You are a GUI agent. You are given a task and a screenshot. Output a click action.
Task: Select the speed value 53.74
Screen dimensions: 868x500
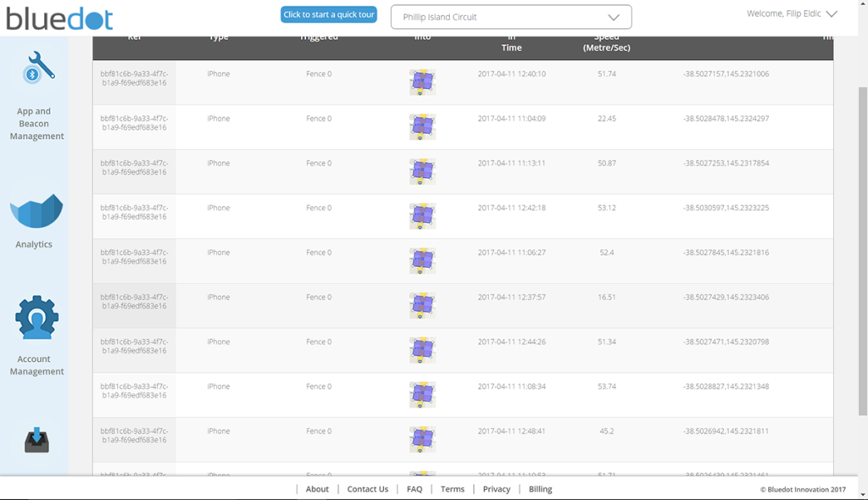click(x=607, y=386)
